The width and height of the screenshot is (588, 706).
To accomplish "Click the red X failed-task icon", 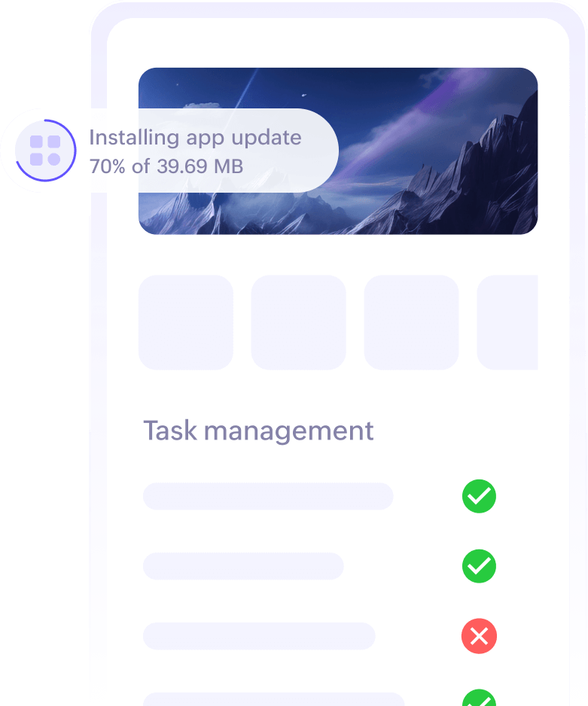I will [479, 636].
